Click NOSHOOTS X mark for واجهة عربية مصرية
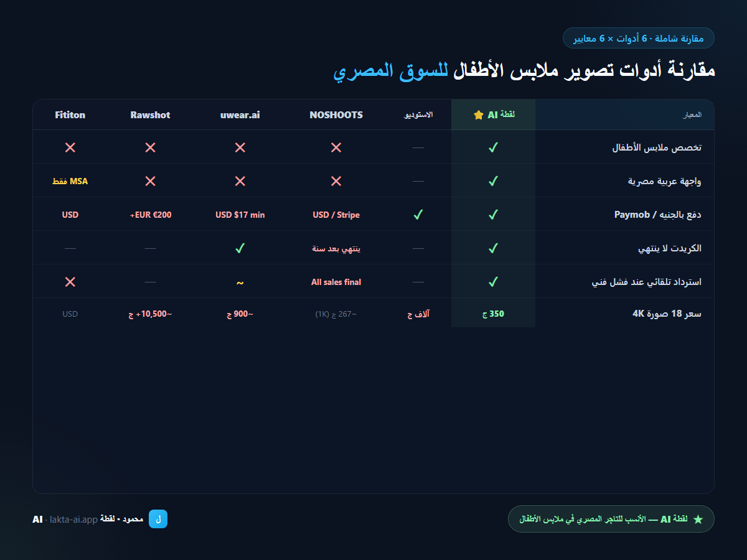The height and width of the screenshot is (560, 747). coord(336,181)
